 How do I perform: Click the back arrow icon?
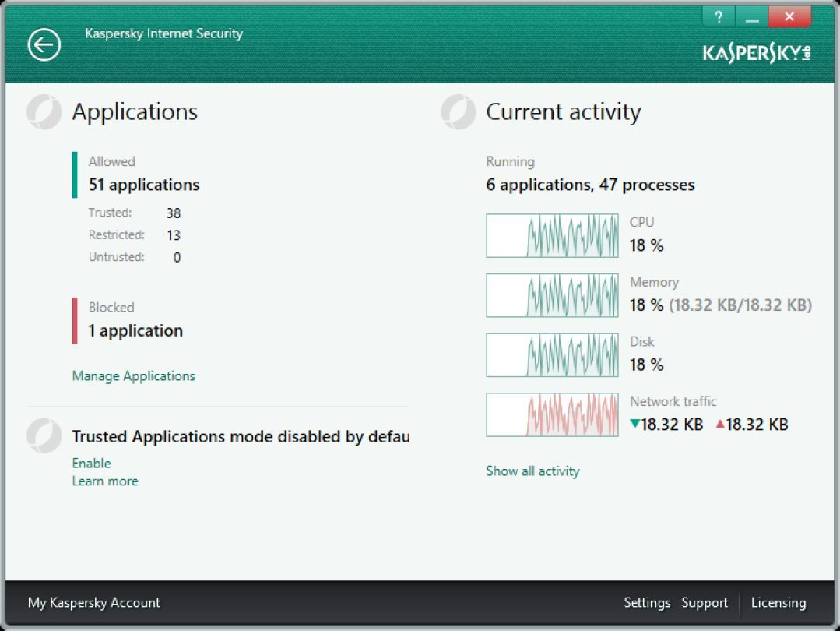(x=44, y=45)
